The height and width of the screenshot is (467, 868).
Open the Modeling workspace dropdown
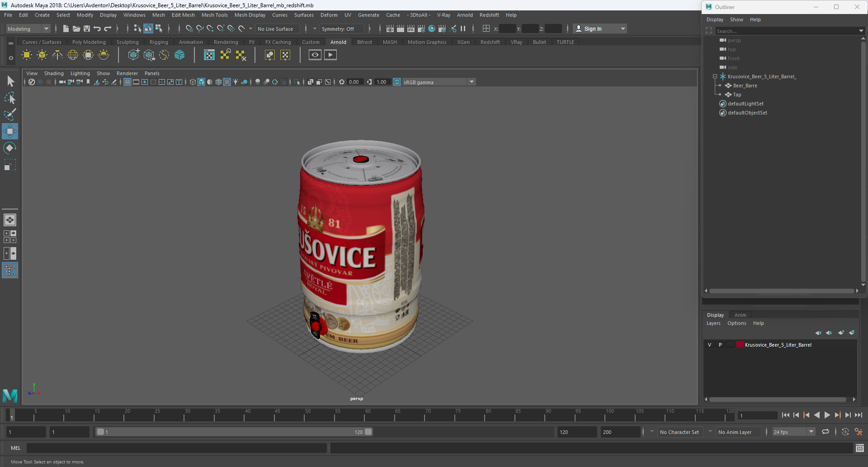[x=28, y=29]
